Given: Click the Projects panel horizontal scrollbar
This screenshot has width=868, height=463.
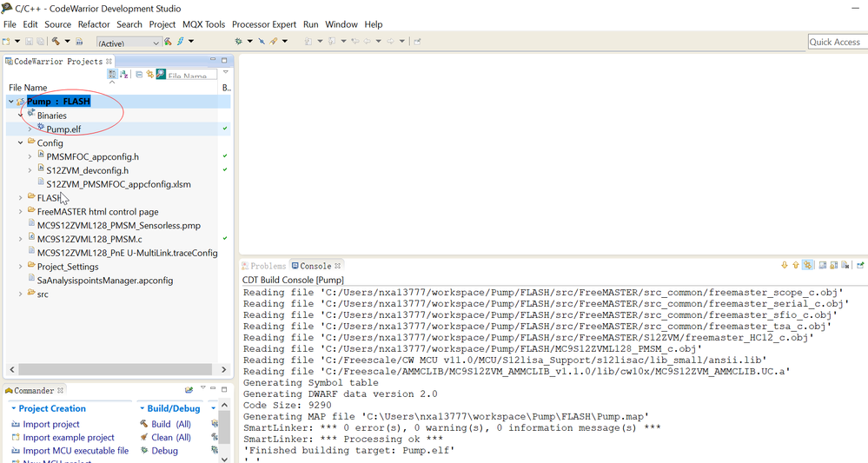Looking at the screenshot, I should click(x=116, y=369).
